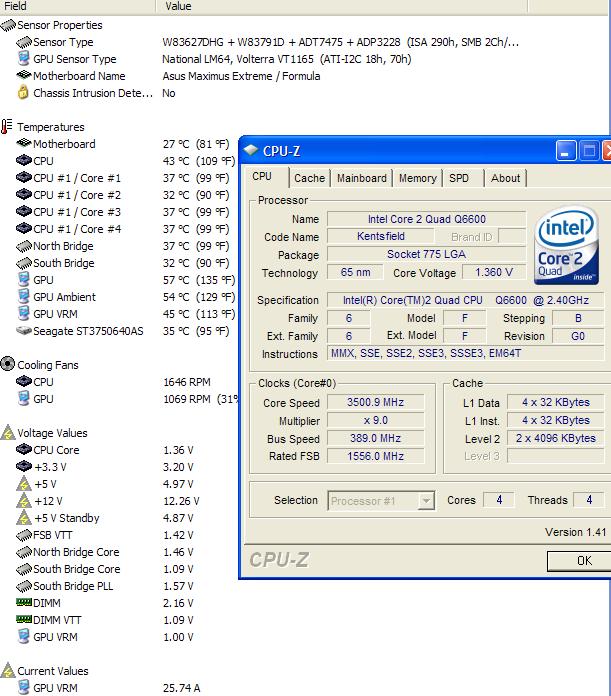Click the 25.74 A GPU VRM current value
The height and width of the screenshot is (696, 611).
pos(181,688)
